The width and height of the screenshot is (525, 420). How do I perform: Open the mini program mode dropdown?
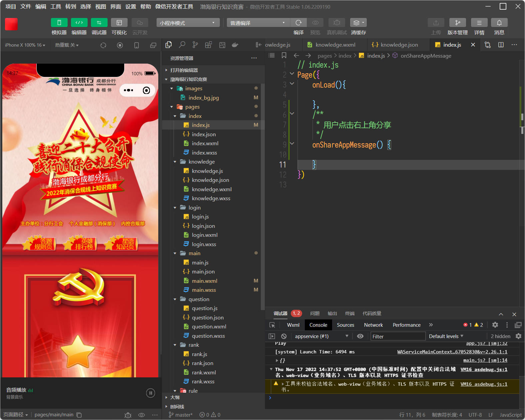point(188,23)
